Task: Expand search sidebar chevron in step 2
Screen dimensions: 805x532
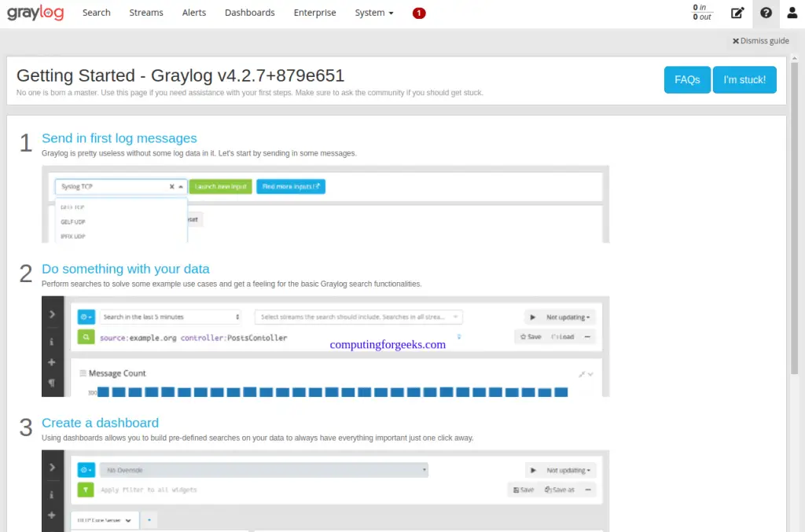Action: point(52,314)
